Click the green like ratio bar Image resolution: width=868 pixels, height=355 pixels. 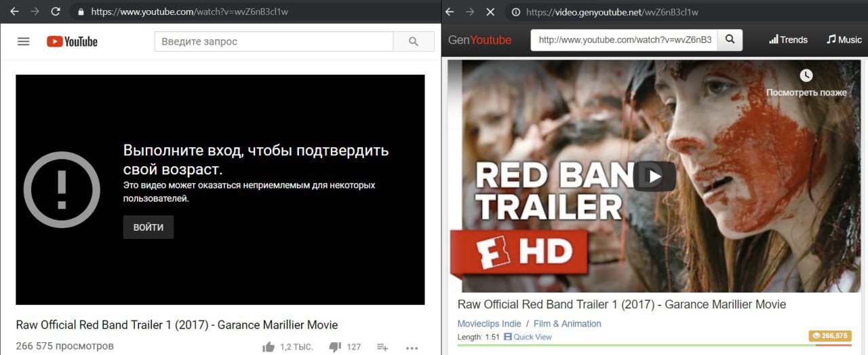(x=636, y=345)
